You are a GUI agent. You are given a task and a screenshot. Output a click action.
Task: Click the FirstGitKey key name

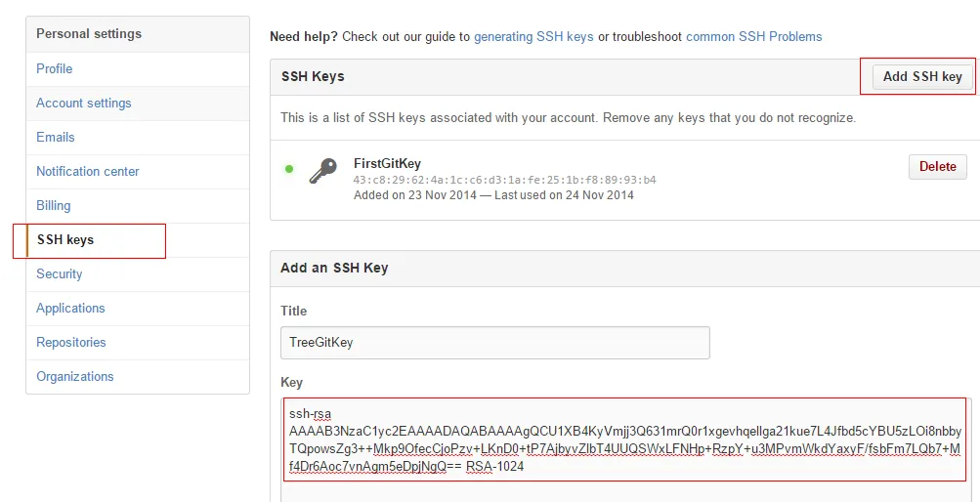(x=387, y=164)
